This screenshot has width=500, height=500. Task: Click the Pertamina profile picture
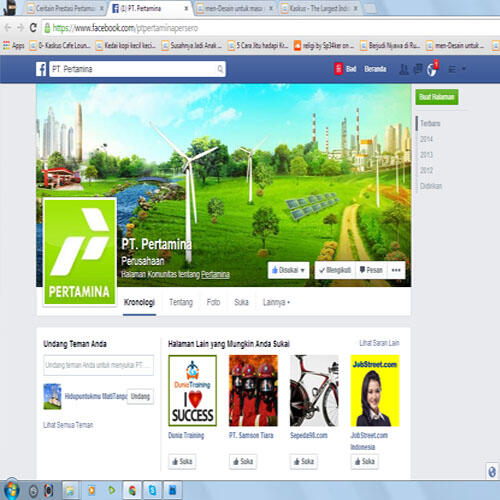80,252
